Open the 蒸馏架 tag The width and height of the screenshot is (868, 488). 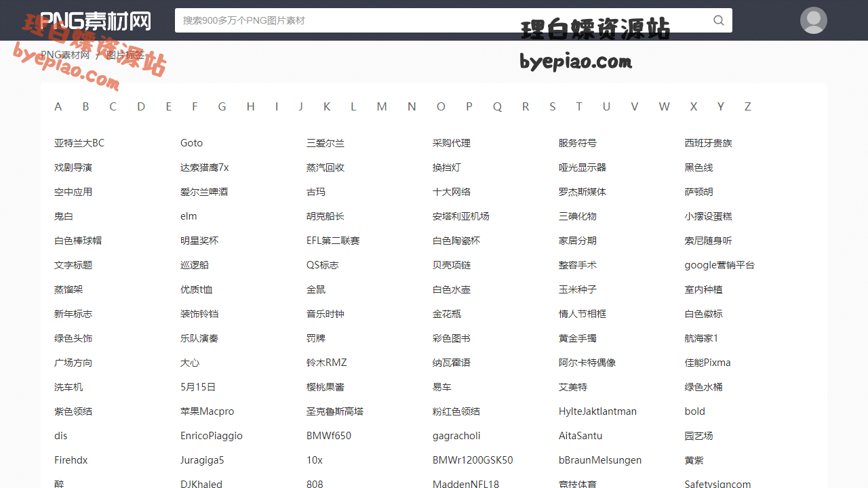(x=68, y=289)
